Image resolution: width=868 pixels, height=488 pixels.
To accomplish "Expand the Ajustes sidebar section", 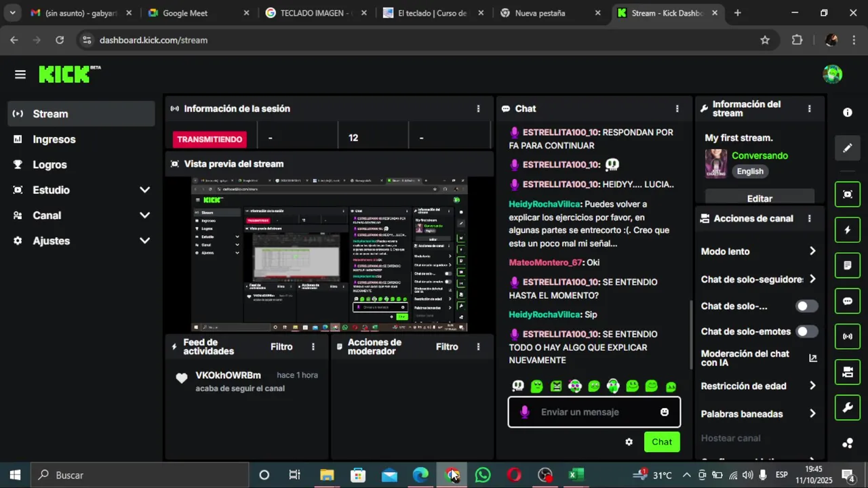I will click(x=81, y=241).
